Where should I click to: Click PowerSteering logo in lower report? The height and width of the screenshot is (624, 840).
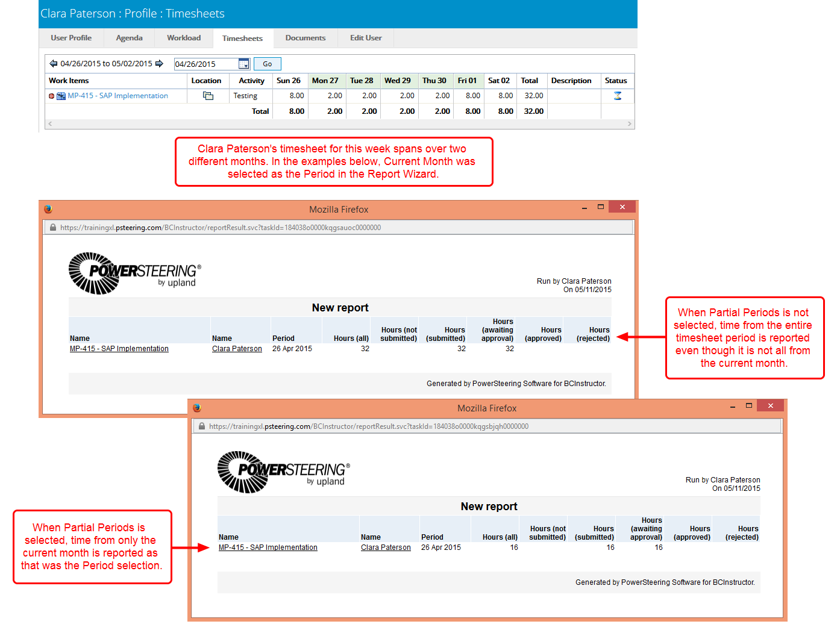[284, 472]
